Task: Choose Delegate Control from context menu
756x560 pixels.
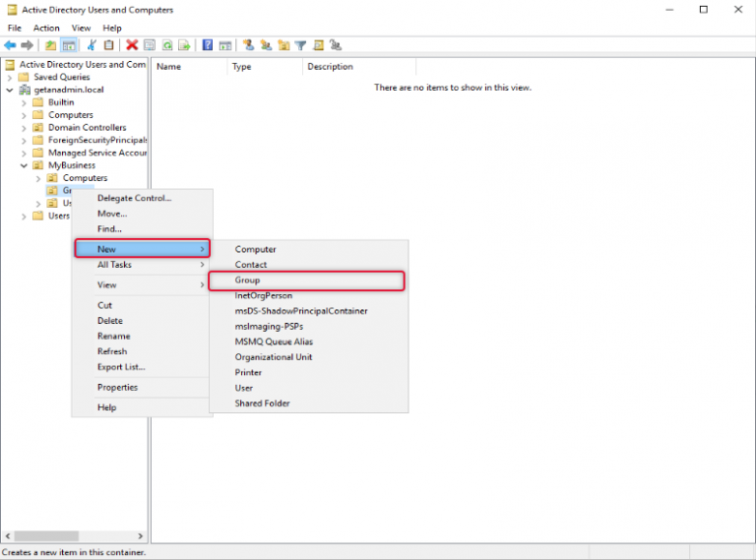Action: tap(142, 198)
